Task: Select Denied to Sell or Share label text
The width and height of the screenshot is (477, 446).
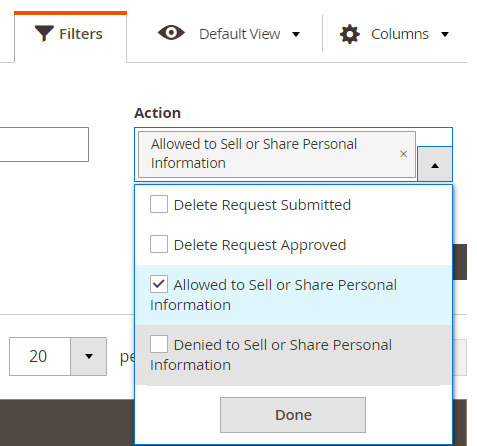Action: tap(271, 355)
